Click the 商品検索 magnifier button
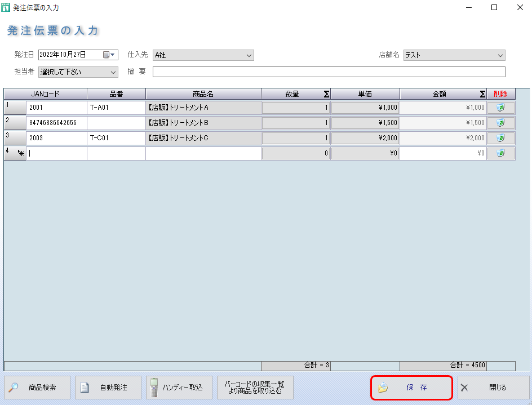This screenshot has height=405, width=532. click(x=38, y=388)
